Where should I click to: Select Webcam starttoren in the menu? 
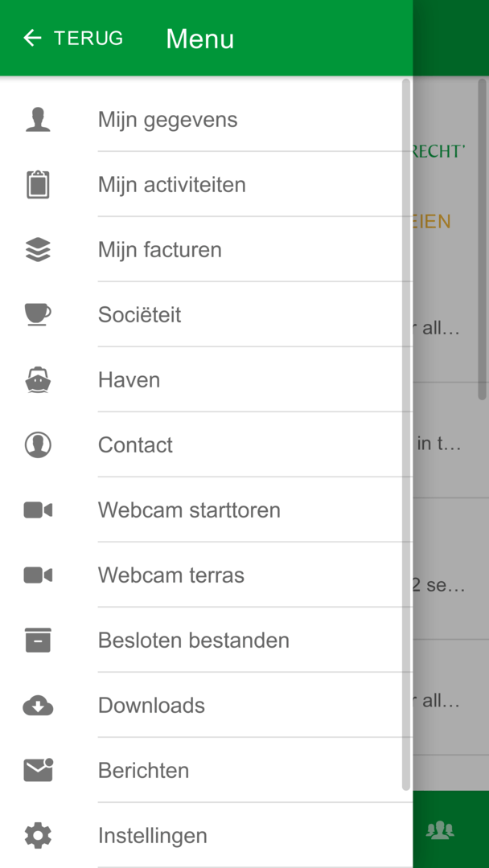[190, 510]
